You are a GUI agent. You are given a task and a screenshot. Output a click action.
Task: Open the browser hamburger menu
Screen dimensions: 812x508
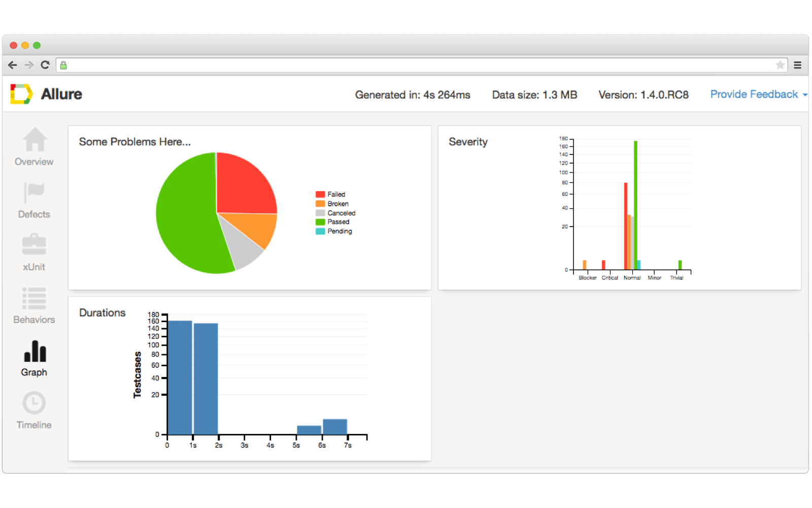797,65
